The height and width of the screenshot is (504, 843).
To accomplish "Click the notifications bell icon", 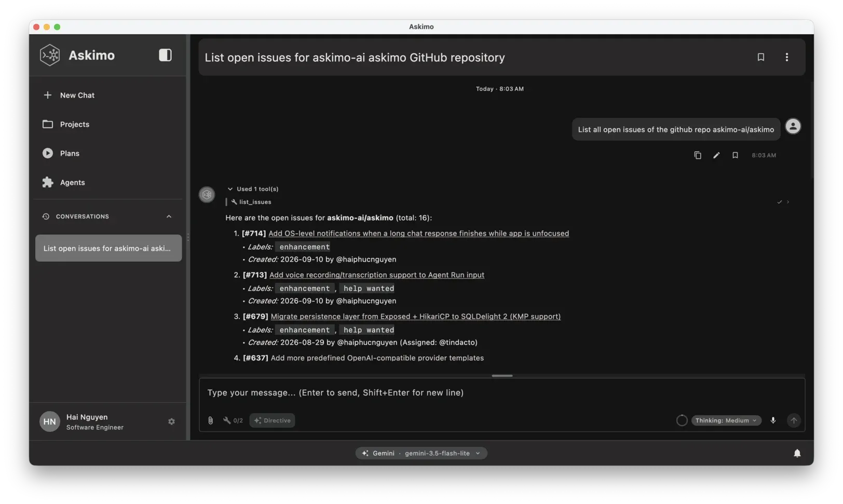I will (x=797, y=453).
